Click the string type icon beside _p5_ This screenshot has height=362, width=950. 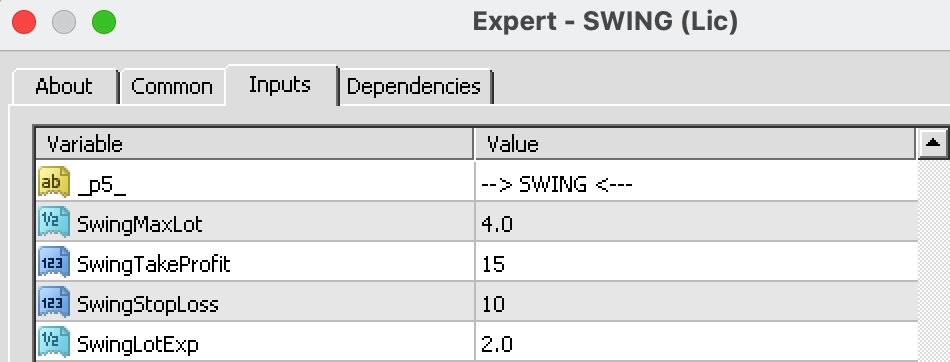(x=54, y=182)
